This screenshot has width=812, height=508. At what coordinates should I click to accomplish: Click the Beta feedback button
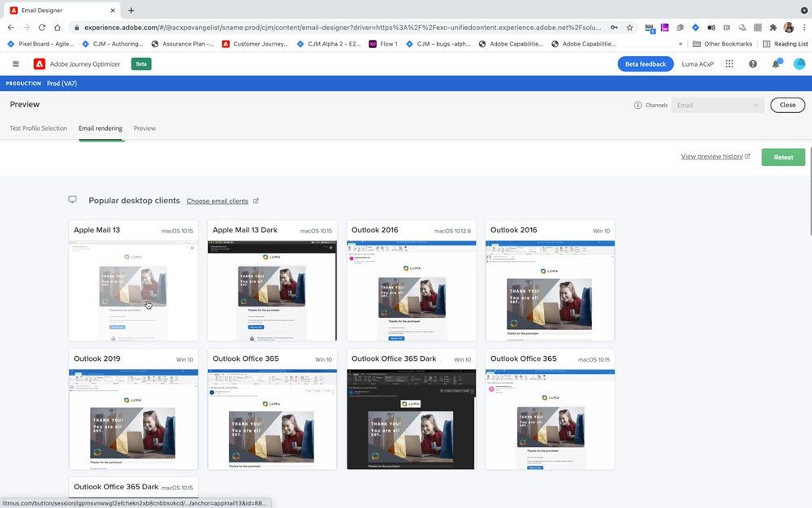click(646, 63)
